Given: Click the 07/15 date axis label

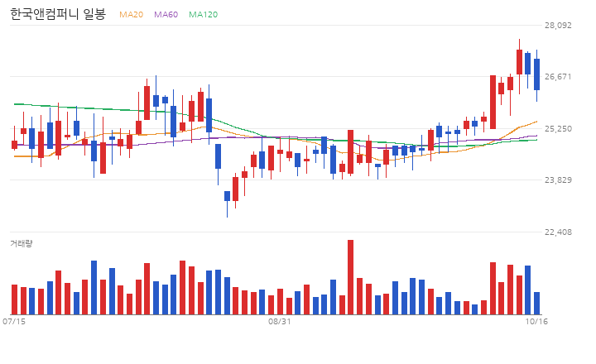Looking at the screenshot, I should pos(14,322).
